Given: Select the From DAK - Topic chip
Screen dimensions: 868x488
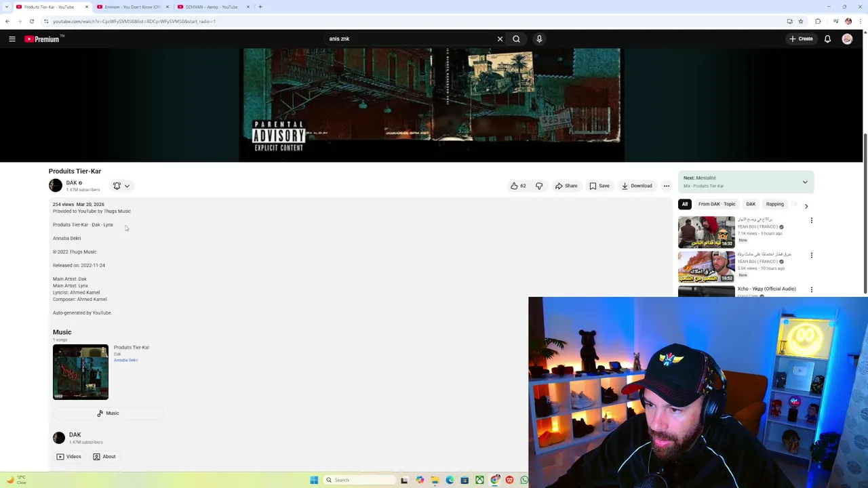Looking at the screenshot, I should pyautogui.click(x=717, y=204).
